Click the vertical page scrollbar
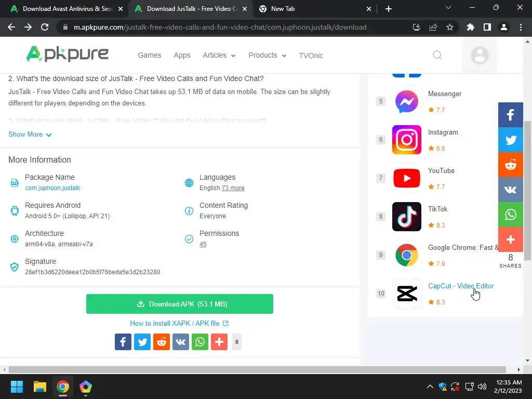 tap(527, 190)
